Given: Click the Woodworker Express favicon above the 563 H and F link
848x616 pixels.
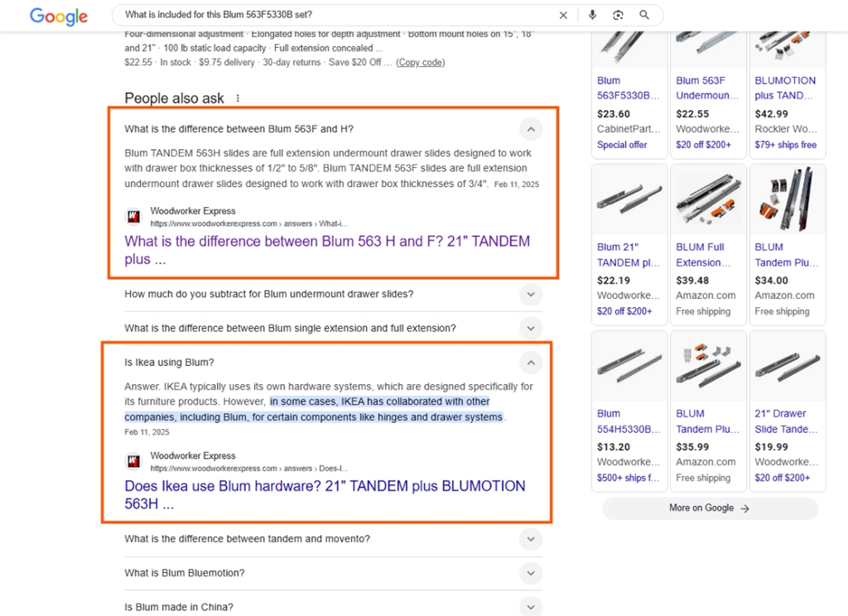Looking at the screenshot, I should [x=133, y=217].
